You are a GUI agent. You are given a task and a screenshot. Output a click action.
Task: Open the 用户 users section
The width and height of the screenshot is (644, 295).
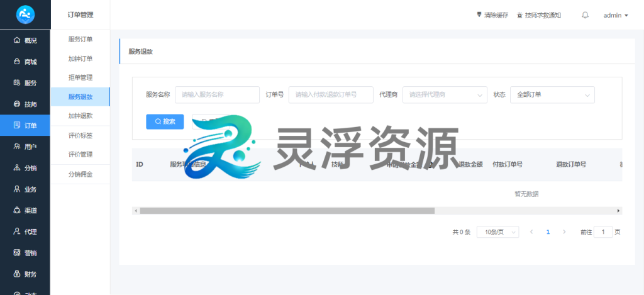[25, 147]
